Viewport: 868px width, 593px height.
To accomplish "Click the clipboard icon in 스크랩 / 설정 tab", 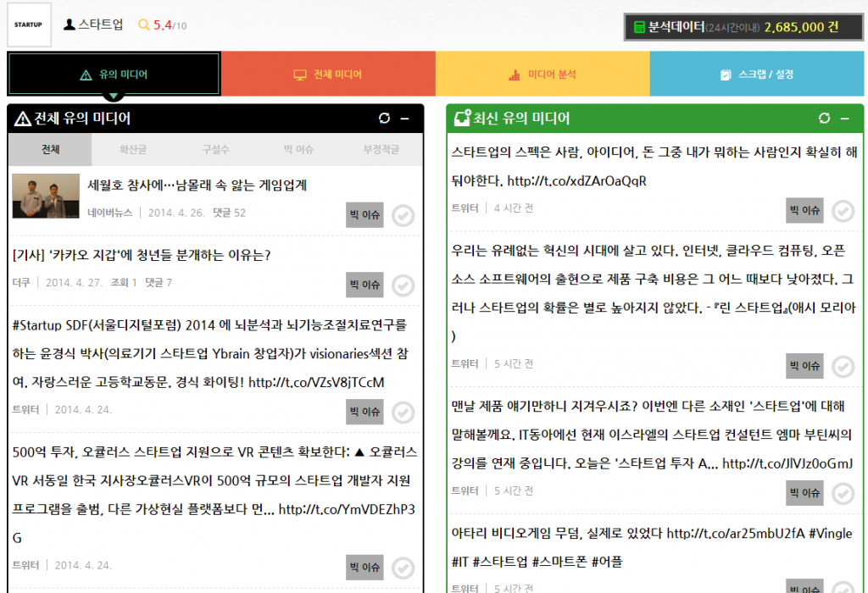I will [726, 75].
